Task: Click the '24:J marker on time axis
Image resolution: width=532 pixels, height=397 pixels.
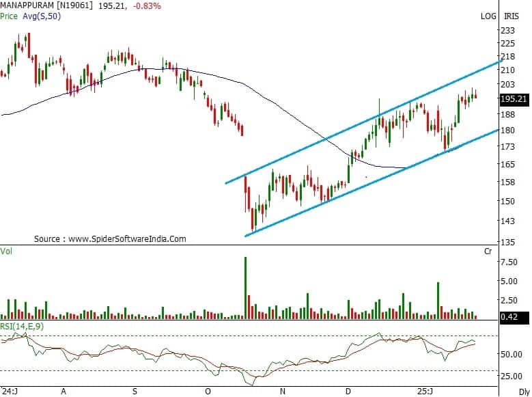Action: tap(10, 392)
